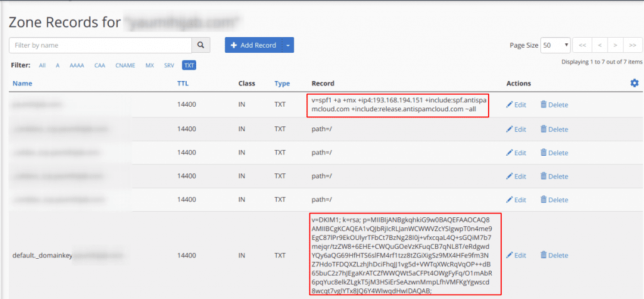Sort records by TTL column

(x=183, y=84)
